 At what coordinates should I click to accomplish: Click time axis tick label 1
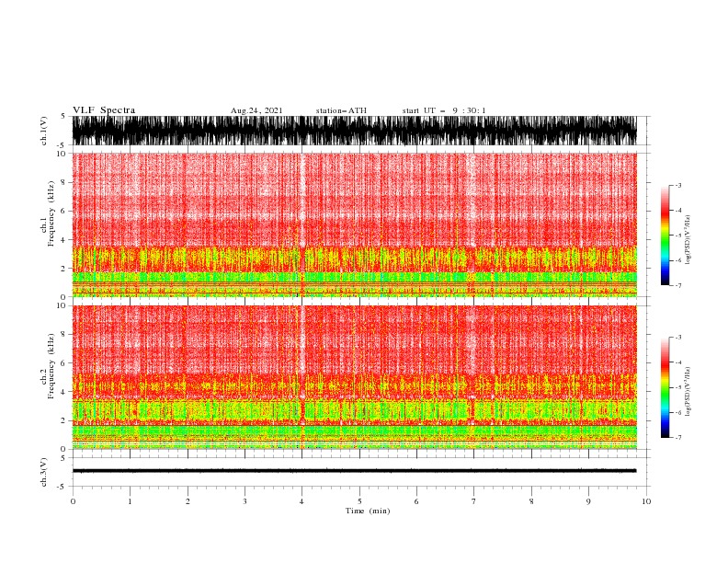coord(130,501)
